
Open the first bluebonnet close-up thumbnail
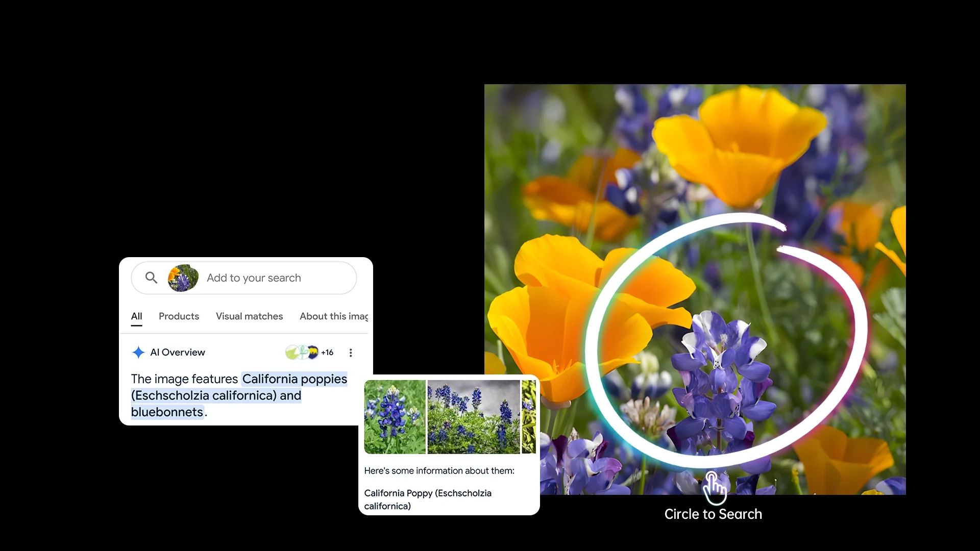click(x=395, y=417)
